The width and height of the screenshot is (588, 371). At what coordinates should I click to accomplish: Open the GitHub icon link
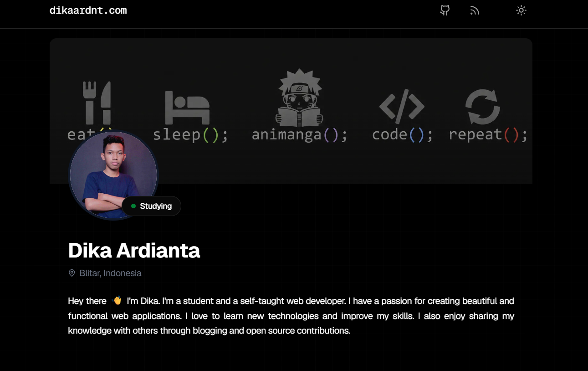(x=445, y=10)
